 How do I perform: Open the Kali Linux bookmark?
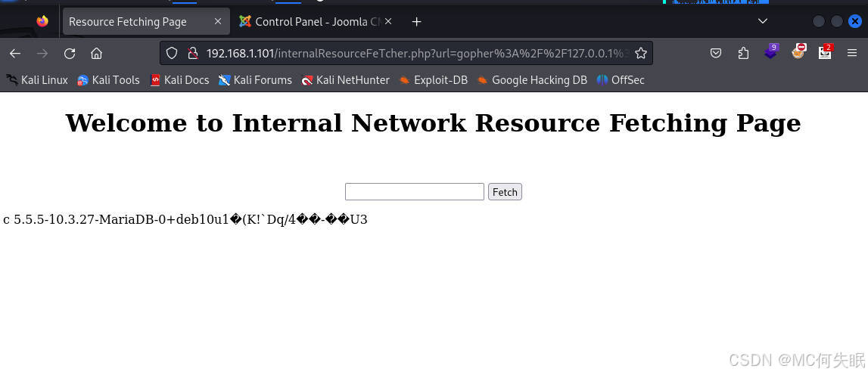37,80
